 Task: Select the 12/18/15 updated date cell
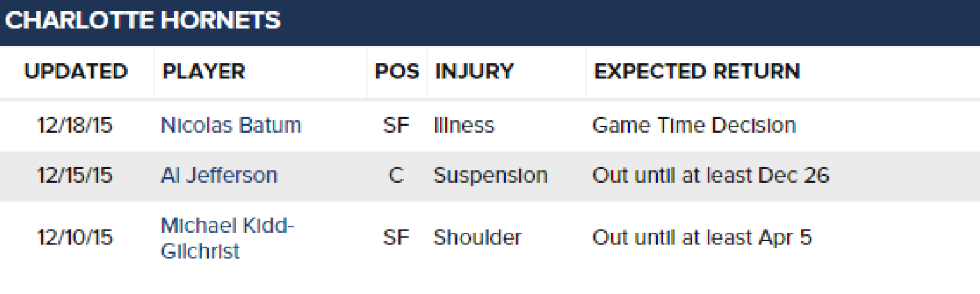tap(74, 125)
